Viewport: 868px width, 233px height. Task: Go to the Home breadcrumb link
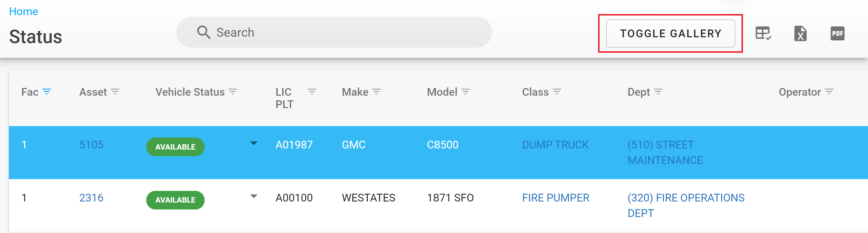23,11
